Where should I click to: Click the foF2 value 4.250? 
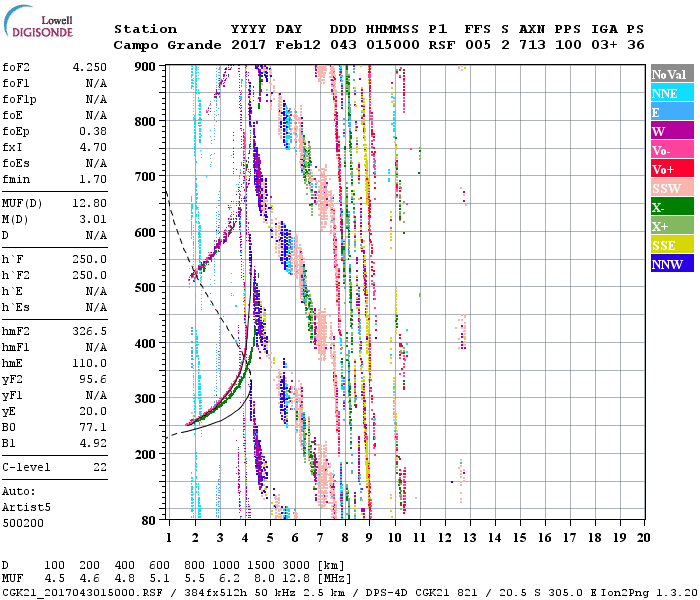coord(89,68)
